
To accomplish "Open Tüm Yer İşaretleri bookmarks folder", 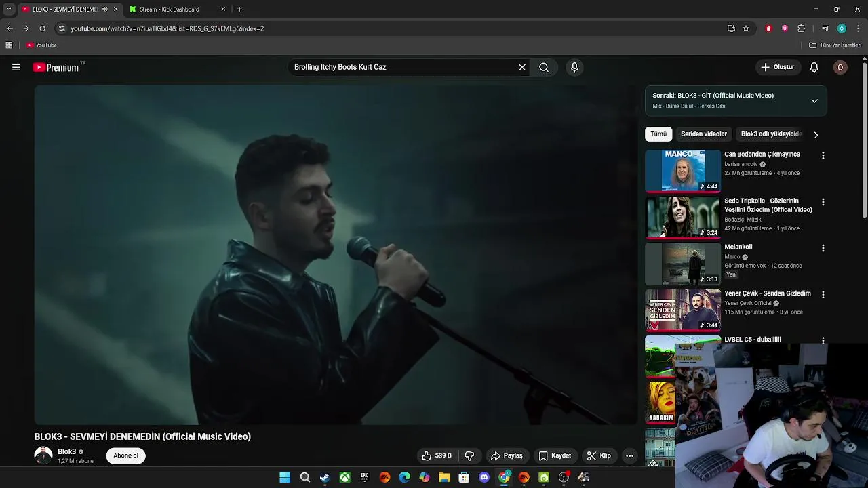I will pyautogui.click(x=835, y=45).
